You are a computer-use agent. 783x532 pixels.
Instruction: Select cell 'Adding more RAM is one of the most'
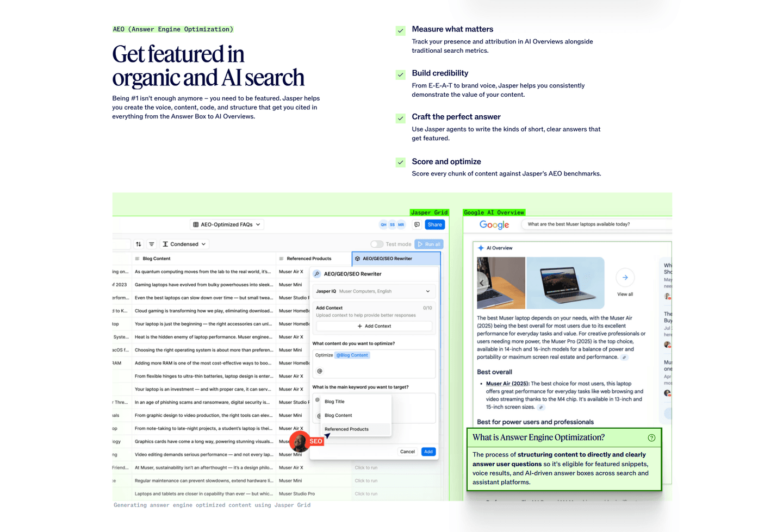point(204,363)
